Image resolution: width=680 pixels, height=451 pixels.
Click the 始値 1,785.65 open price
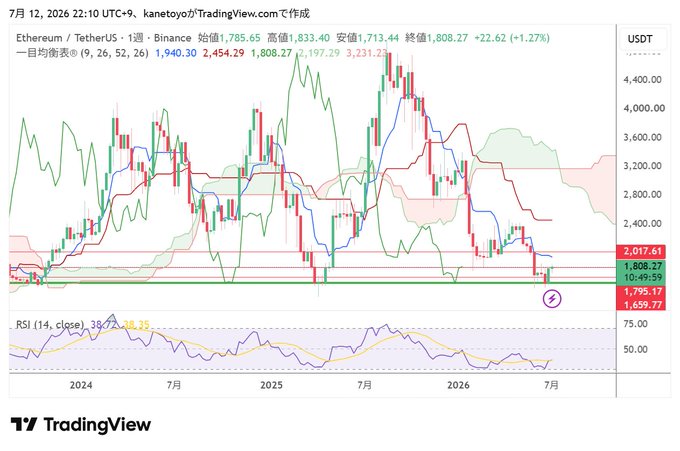[x=229, y=38]
